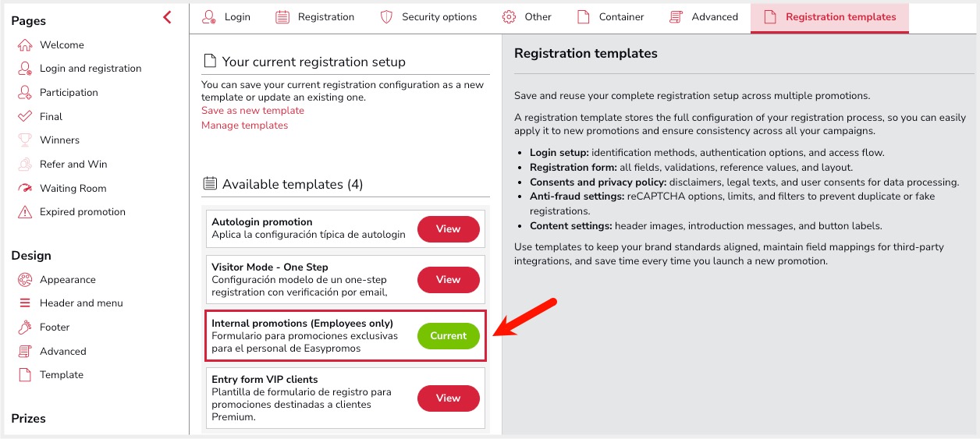Screen dimensions: 980x439
Task: Click the Expired promotion warning icon
Action: [25, 212]
